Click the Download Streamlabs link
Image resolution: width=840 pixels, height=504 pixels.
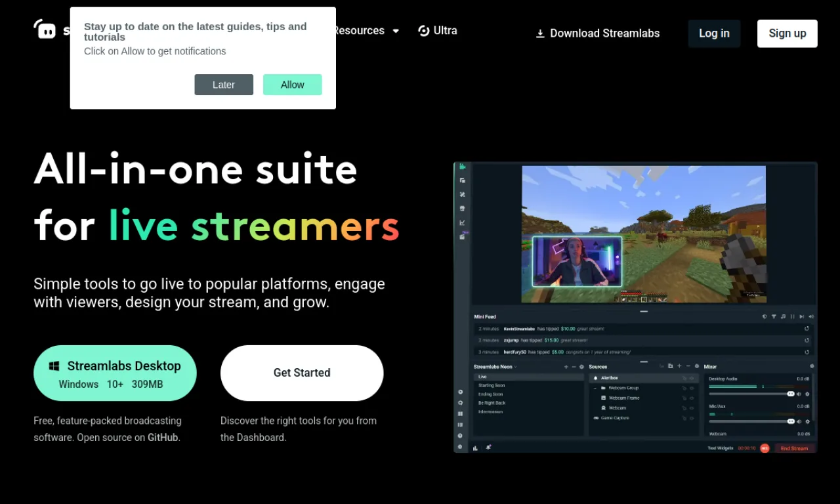click(x=598, y=33)
